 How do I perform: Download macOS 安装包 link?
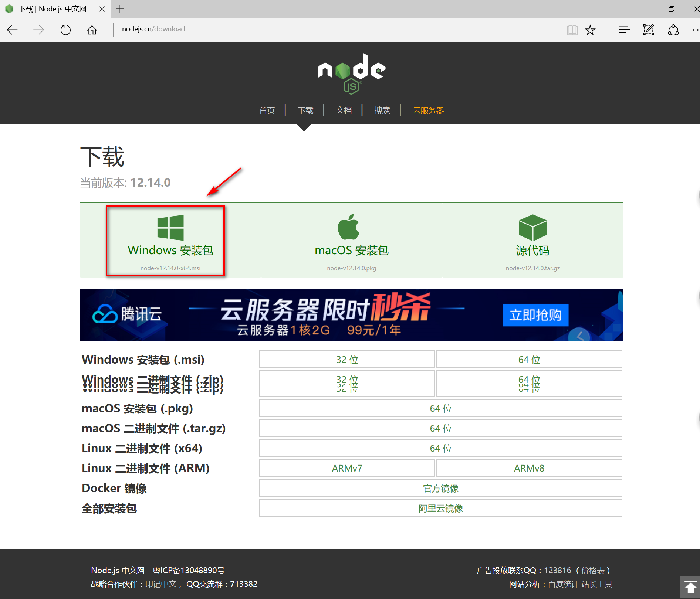[352, 251]
